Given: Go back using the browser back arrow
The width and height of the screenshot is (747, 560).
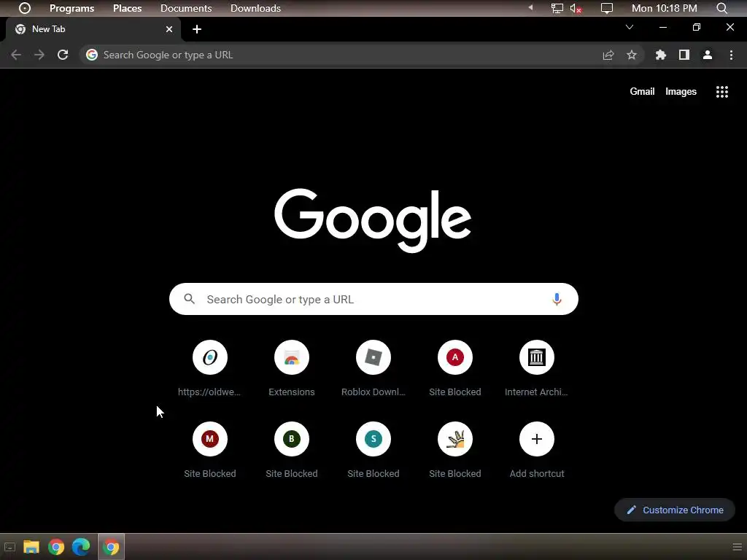Looking at the screenshot, I should tap(16, 55).
